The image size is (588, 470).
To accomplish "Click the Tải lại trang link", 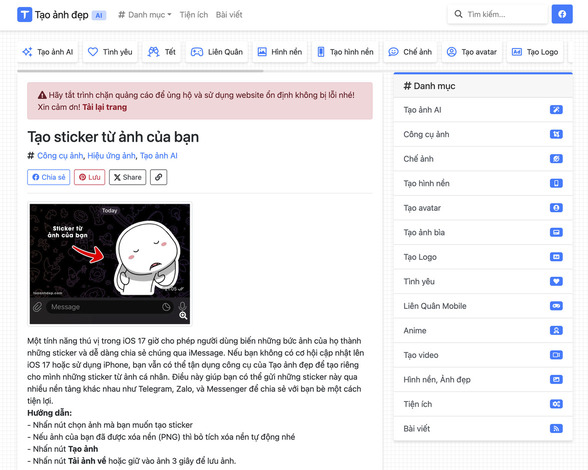I will (105, 107).
